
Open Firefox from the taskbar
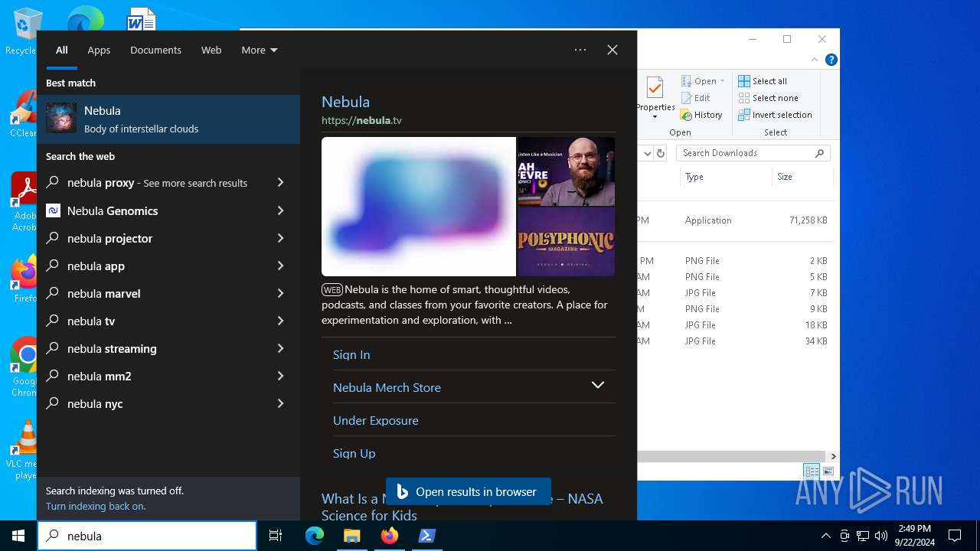click(389, 536)
